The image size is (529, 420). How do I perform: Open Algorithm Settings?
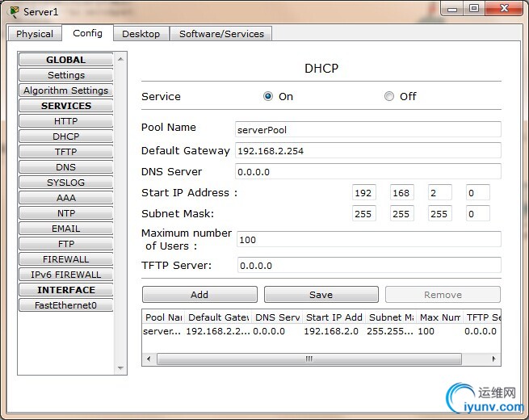tap(65, 90)
